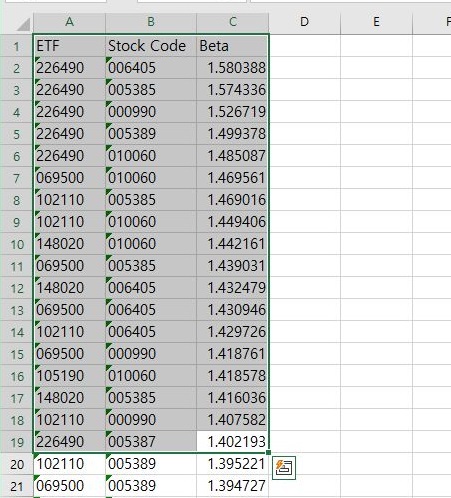
Task: Select row 1 header
Action: click(x=17, y=46)
